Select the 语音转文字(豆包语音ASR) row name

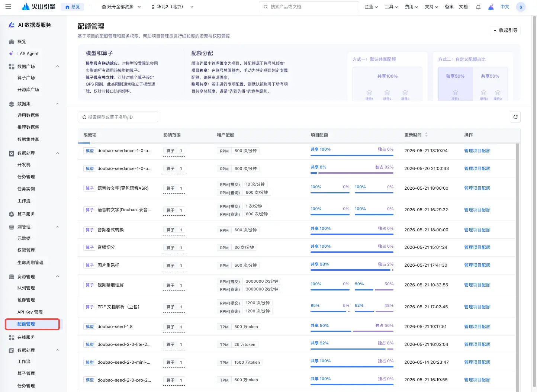pos(123,188)
